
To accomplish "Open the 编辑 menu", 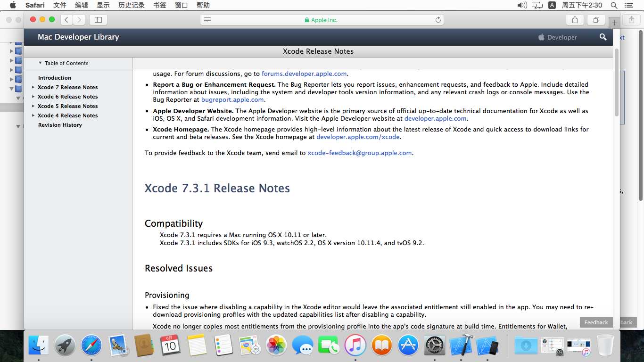I will click(x=82, y=5).
